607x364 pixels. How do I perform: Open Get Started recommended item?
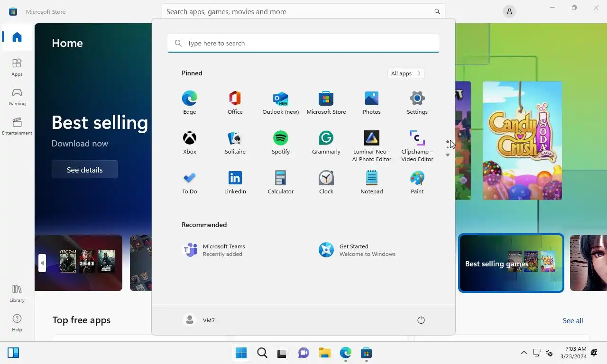[372, 250]
